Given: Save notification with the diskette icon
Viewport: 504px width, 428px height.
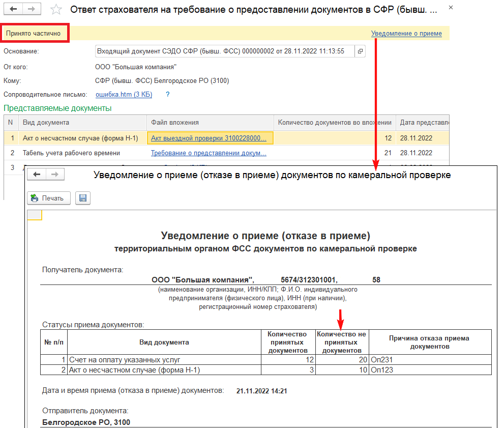Looking at the screenshot, I should pos(82,198).
